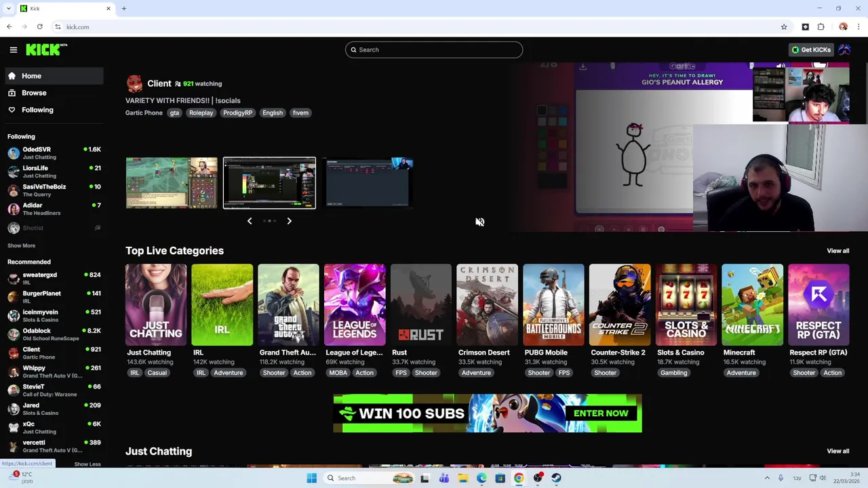Unmute the featured stream speaker icon
This screenshot has height=488, width=868.
click(x=479, y=222)
